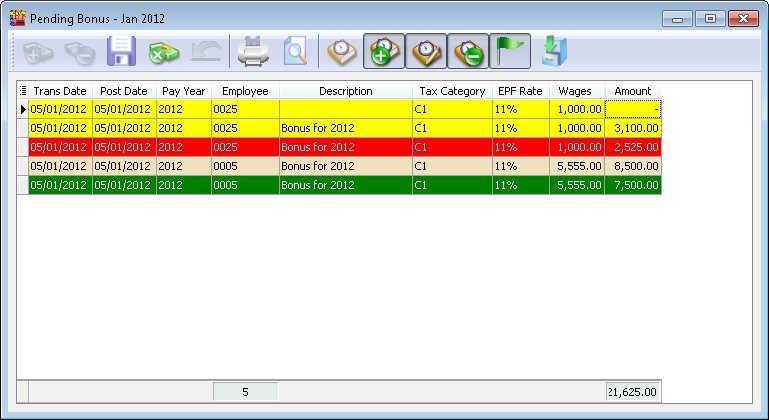Screen dimensions: 769x420
Task: Minimize the Pending Bonus window
Action: [677, 19]
